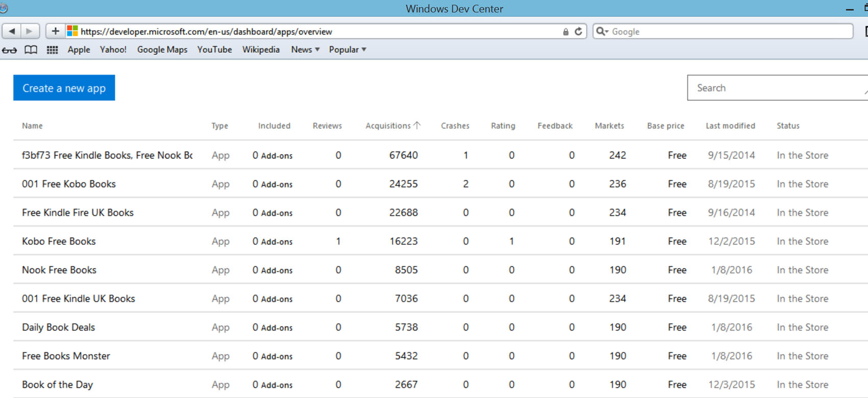Viewport: 868px width, 398px height.
Task: Click the ascending sort arrow next to Acquisitions
Action: (x=417, y=125)
